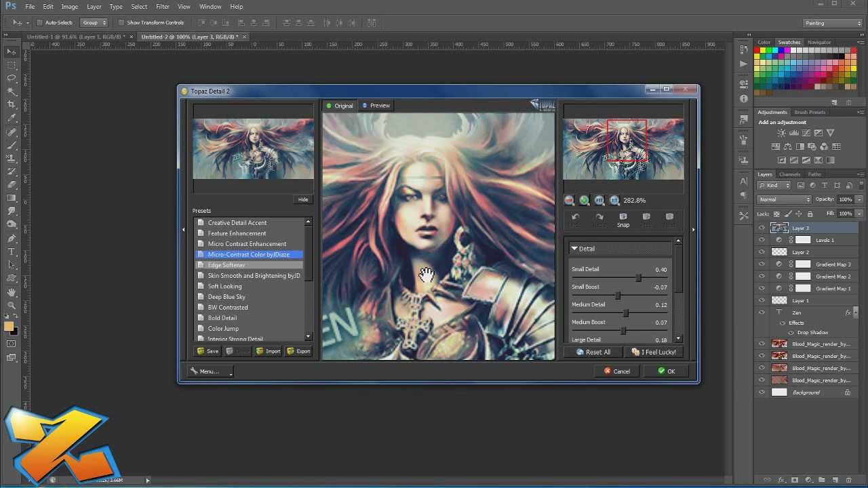
Task: Select the Eyedropper tool
Action: [x=12, y=118]
